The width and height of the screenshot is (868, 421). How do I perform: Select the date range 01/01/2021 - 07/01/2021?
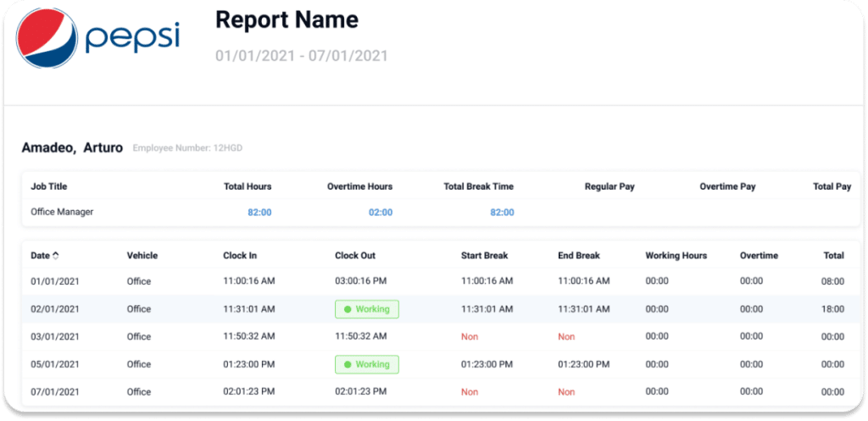301,56
